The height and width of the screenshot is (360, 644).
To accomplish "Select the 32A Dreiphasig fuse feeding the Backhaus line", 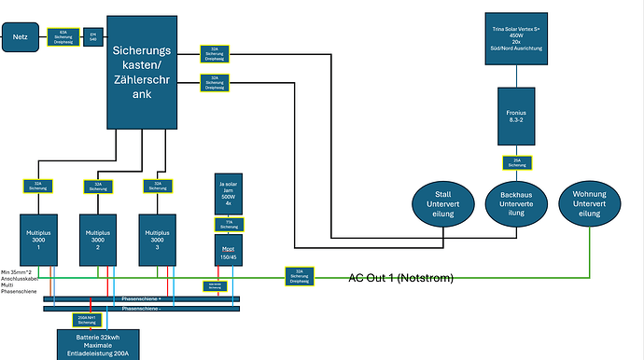I will (215, 54).
